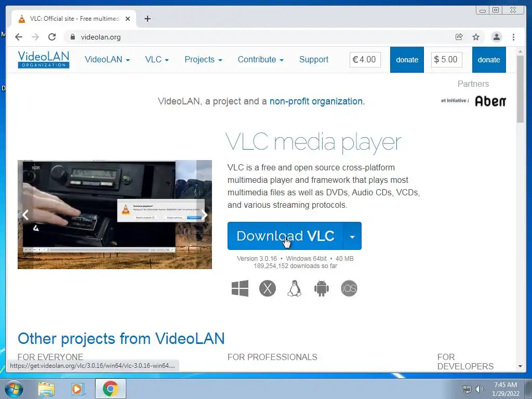Close the VLC Official site tab
Screen dimensions: 532x399
click(128, 19)
